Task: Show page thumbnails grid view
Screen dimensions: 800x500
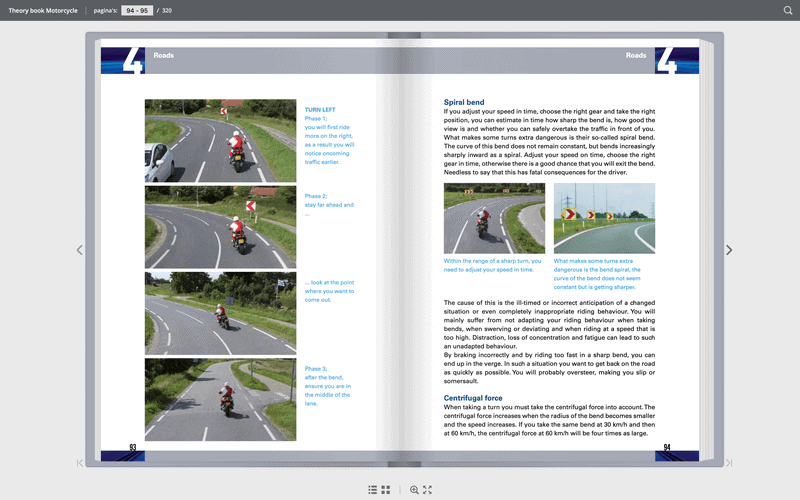Action: tap(386, 490)
